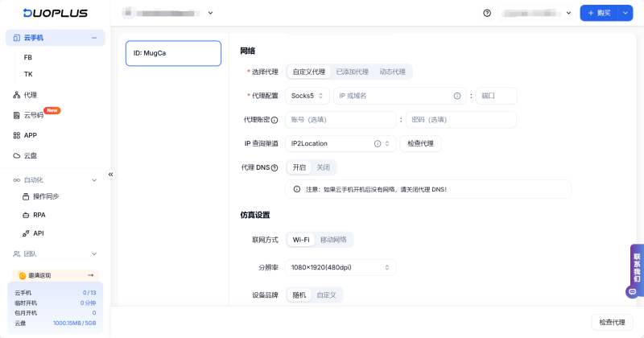Select the ID: MugCa device card

coord(173,53)
